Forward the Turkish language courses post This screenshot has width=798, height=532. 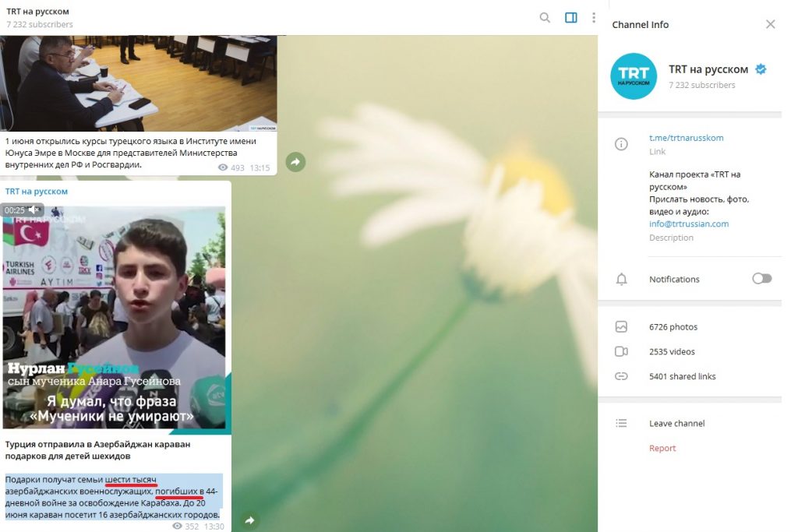295,162
